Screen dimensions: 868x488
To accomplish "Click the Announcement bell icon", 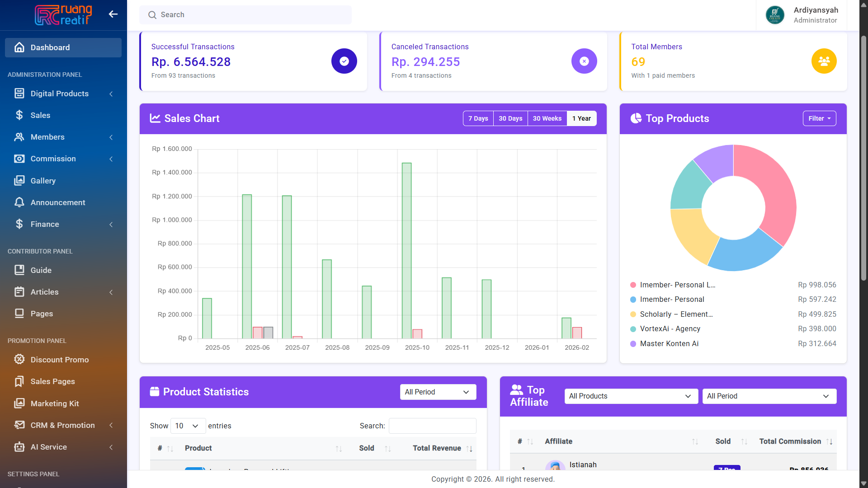I will (x=19, y=202).
